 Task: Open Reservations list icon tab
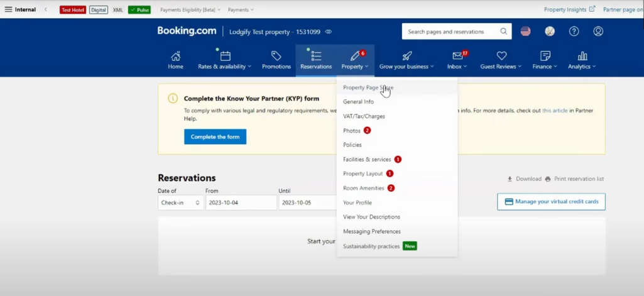point(316,60)
